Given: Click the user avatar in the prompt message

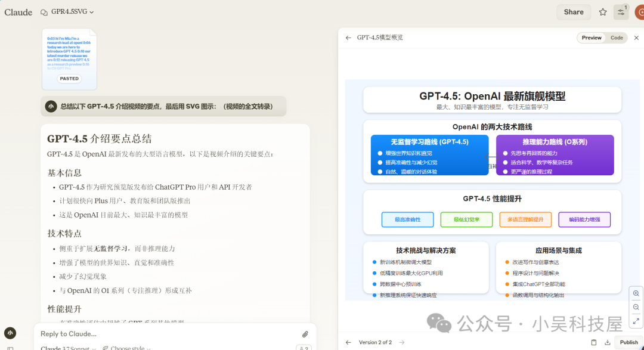Looking at the screenshot, I should click(51, 106).
